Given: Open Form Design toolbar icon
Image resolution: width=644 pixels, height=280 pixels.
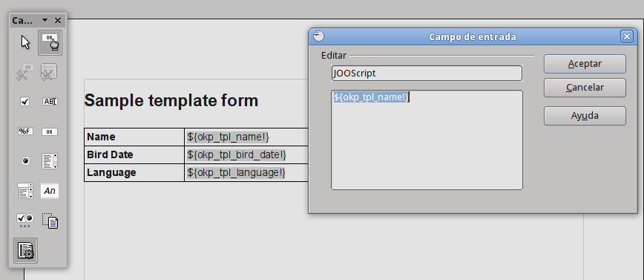Looking at the screenshot, I should 50,221.
